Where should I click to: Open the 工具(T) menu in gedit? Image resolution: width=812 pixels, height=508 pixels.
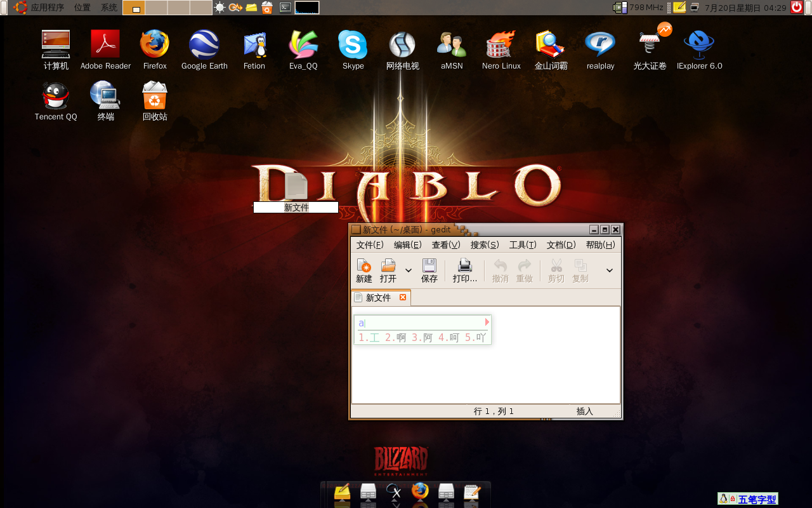(x=523, y=245)
